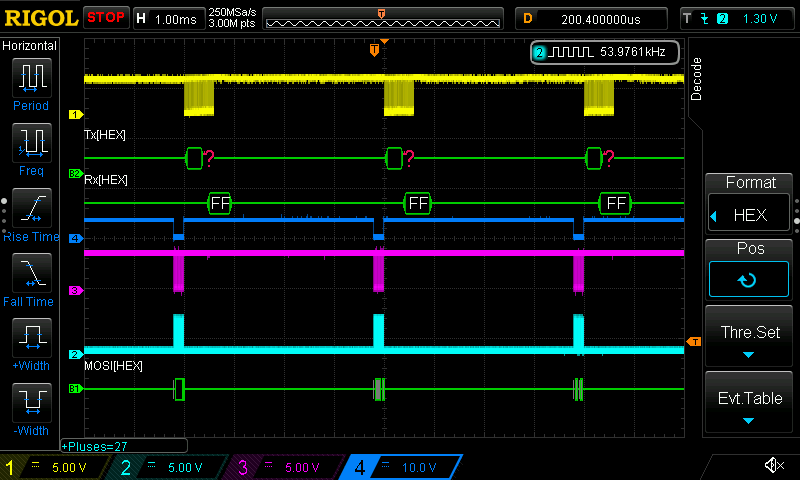
Task: Choose the Rise Time measurement icon
Action: (x=30, y=207)
